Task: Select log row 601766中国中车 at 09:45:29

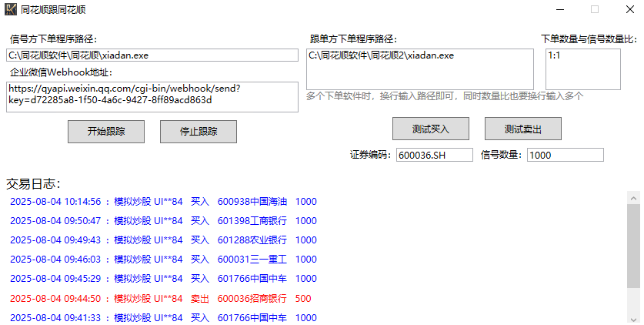Action: pyautogui.click(x=163, y=279)
